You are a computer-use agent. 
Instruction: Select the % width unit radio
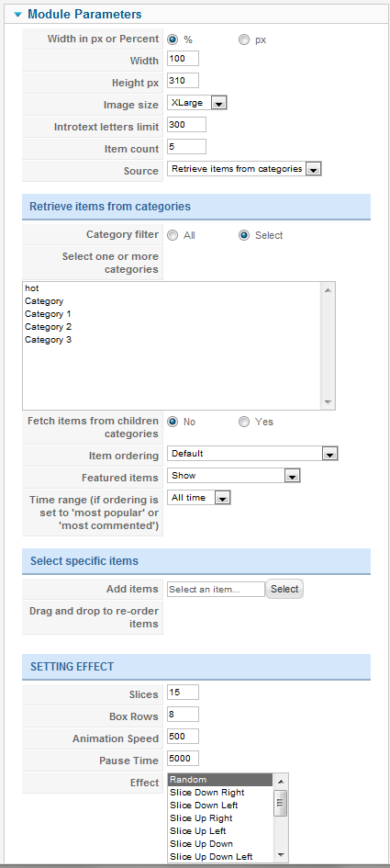pyautogui.click(x=173, y=39)
